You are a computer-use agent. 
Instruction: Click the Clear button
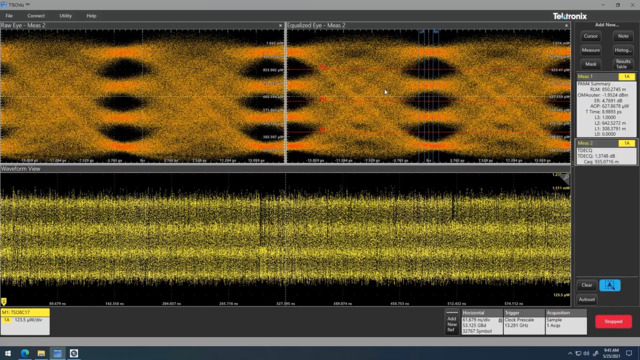pyautogui.click(x=587, y=285)
